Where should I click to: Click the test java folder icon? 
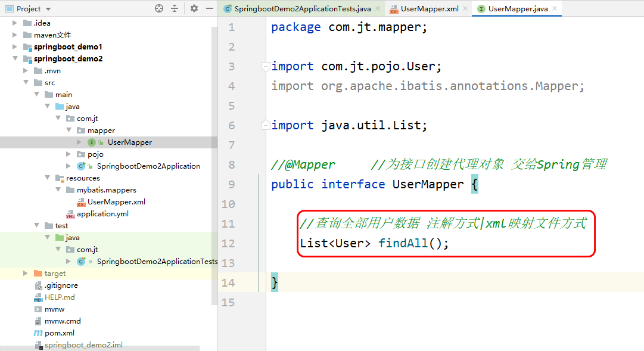pyautogui.click(x=60, y=238)
